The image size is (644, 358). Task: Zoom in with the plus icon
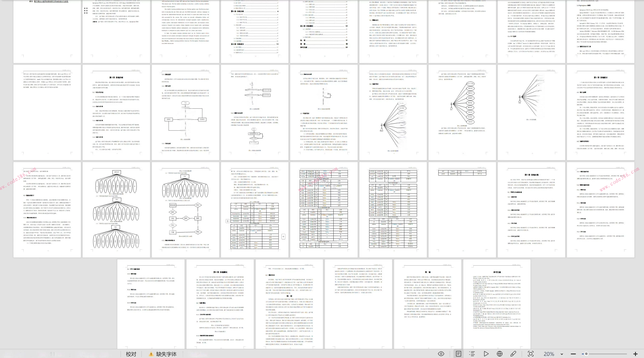coord(635,354)
